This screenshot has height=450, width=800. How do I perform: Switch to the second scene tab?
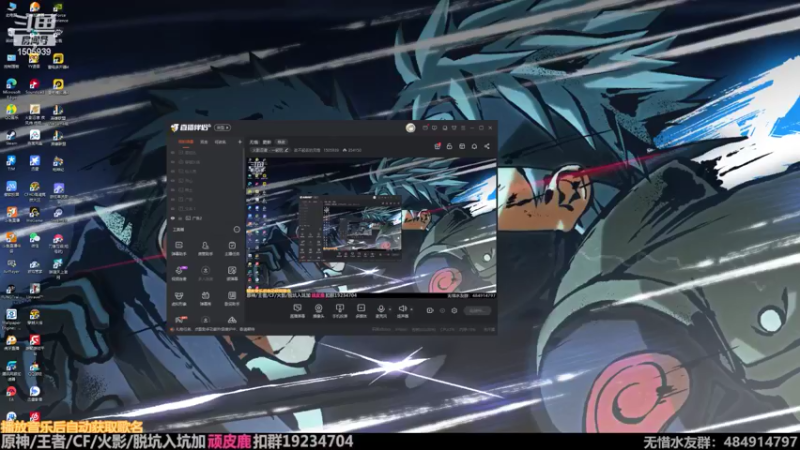204,142
